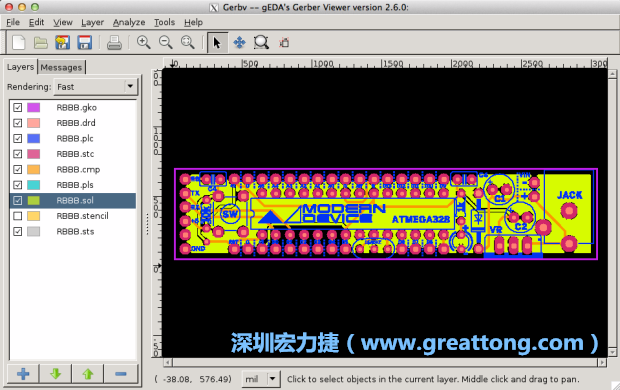The width and height of the screenshot is (620, 390).
Task: Click the Zoom in magnifier
Action: point(143,42)
